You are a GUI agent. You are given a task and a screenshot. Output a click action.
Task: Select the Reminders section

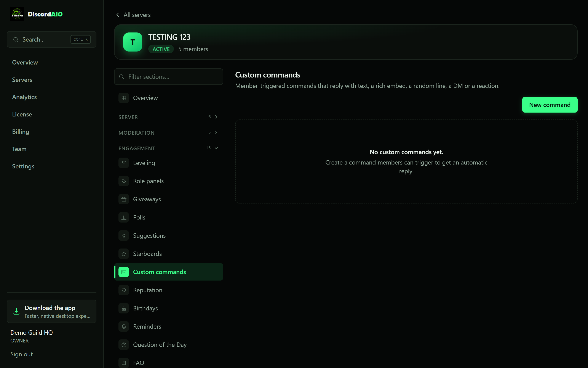point(168,326)
